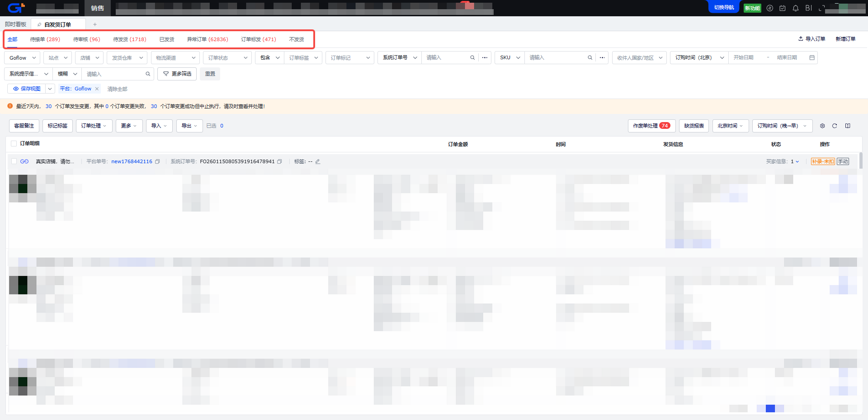Open the 系统订单号 type dropdown

point(400,58)
